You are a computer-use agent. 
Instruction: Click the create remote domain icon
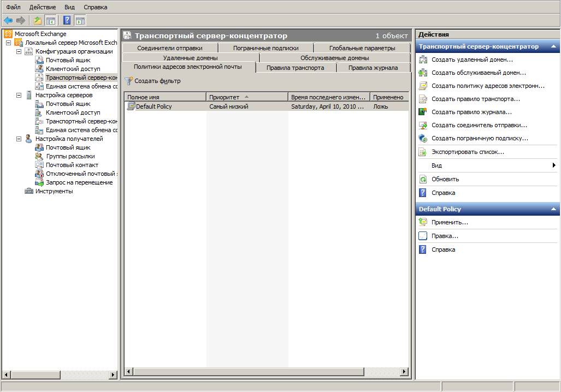(x=423, y=60)
